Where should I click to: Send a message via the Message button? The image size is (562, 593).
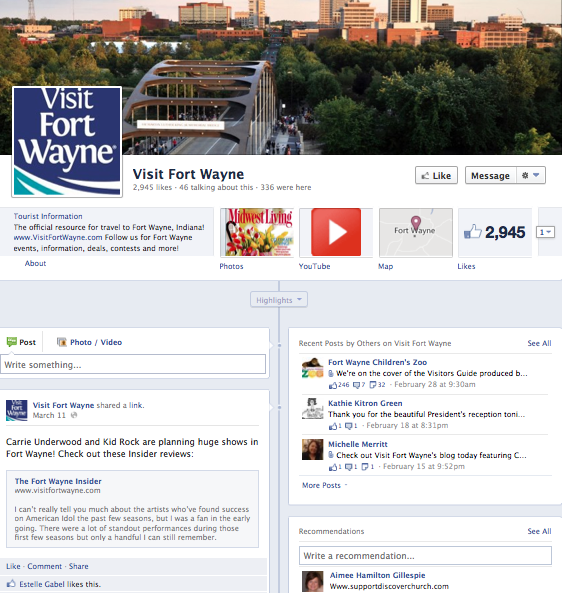(x=490, y=175)
